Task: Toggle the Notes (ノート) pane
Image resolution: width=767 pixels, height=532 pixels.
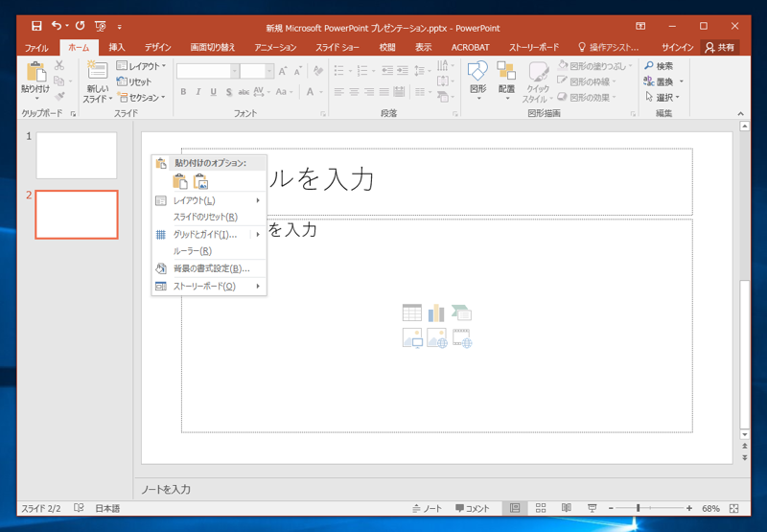Action: point(427,508)
